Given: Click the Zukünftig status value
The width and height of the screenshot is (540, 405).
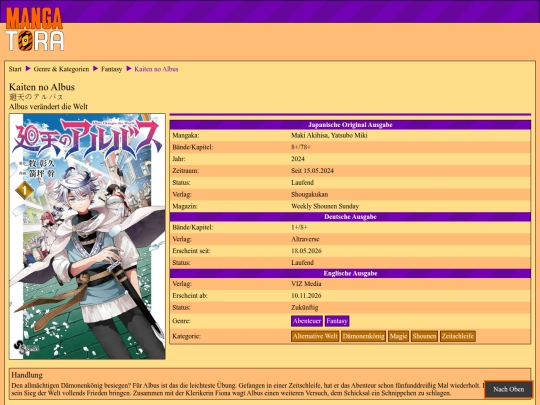Looking at the screenshot, I should pos(305,307).
